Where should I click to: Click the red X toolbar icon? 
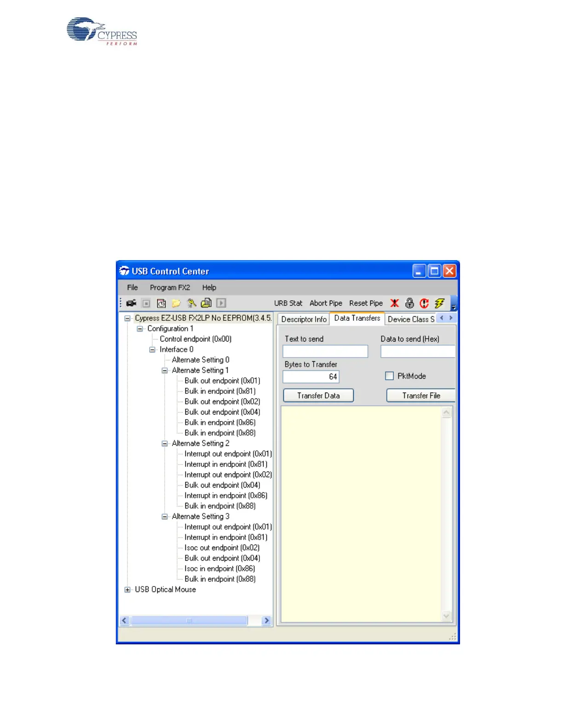pyautogui.click(x=395, y=303)
